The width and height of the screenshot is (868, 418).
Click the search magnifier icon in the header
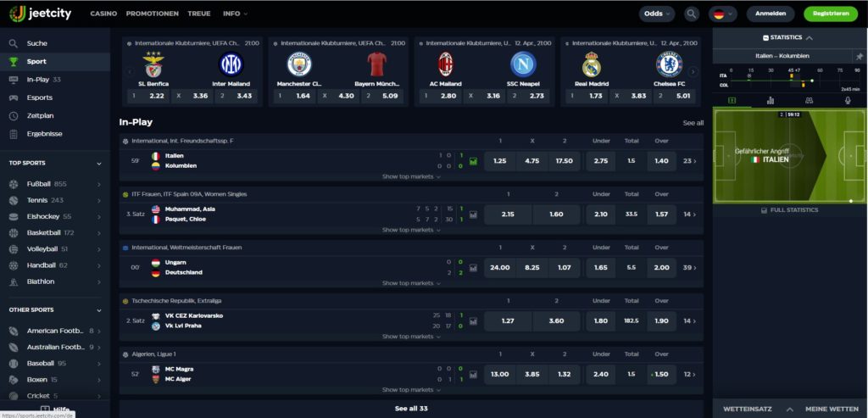click(692, 14)
